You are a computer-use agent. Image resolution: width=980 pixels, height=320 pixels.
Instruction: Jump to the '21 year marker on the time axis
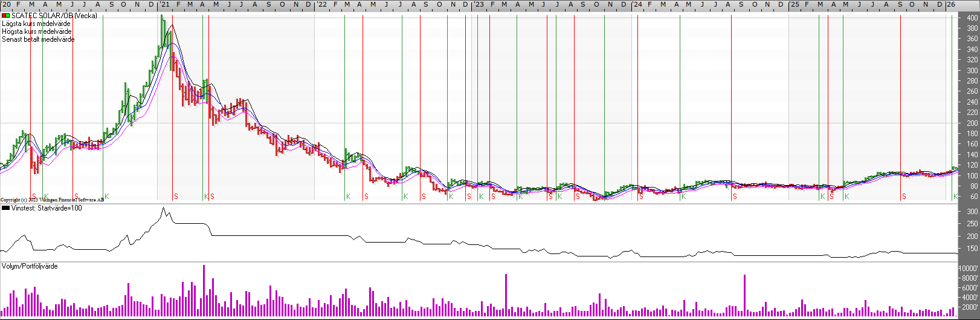(x=164, y=5)
